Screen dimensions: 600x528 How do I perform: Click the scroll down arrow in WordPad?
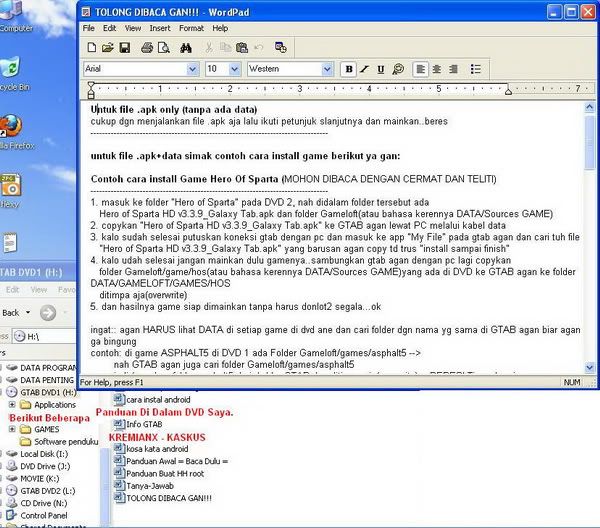coord(590,368)
